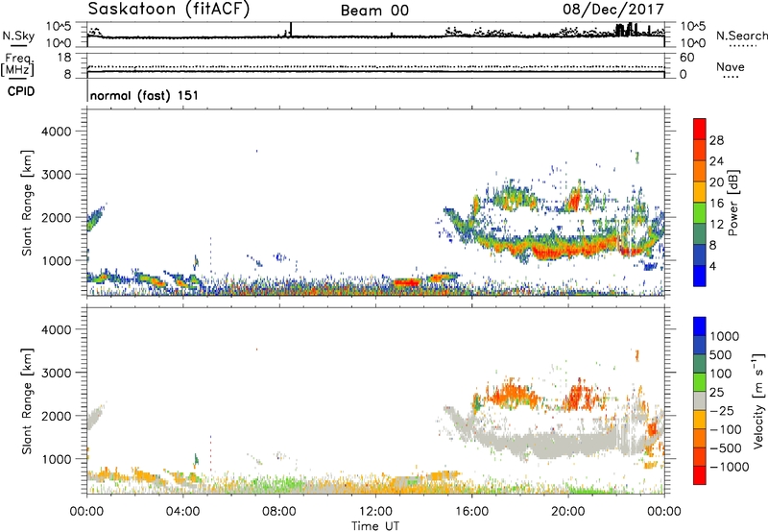Image resolution: width=768 pixels, height=532 pixels.
Task: Click the "Saskatoon (fitACF)" plot title
Action: click(x=169, y=10)
